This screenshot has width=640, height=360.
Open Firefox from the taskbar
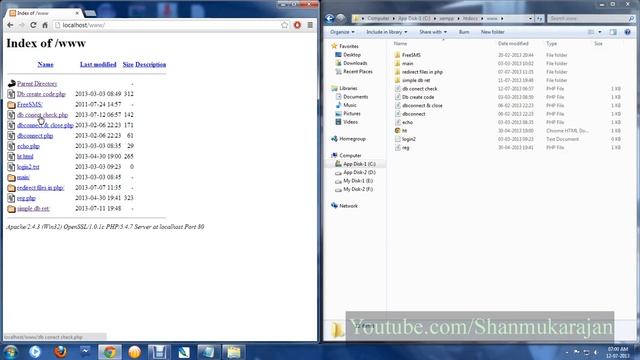60,352
